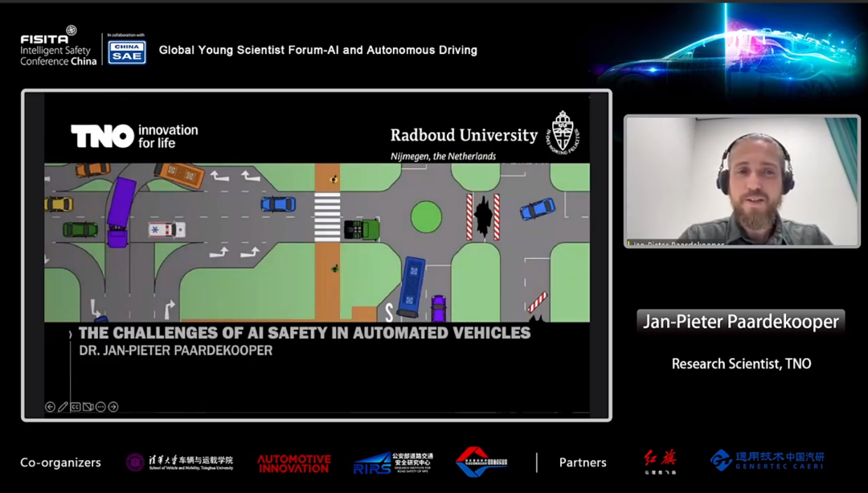Click the China SAE logo
Viewport: 868px width, 493px height.
(127, 51)
